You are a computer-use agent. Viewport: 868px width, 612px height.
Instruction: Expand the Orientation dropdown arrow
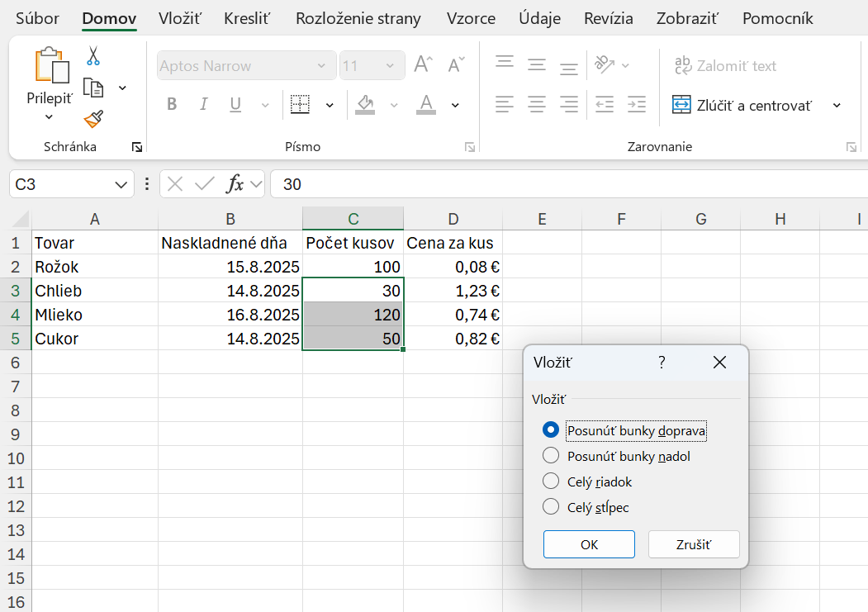tap(625, 65)
